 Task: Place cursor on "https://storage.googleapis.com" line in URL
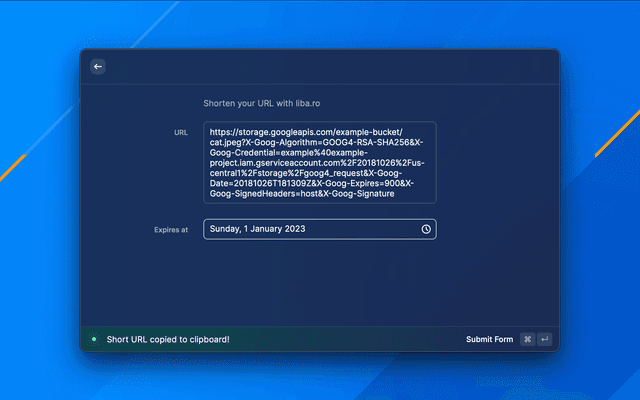coord(280,131)
